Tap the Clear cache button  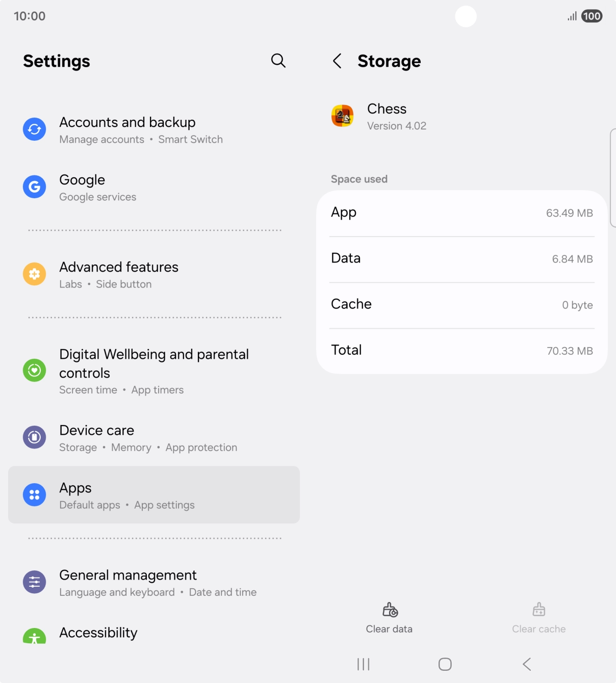point(538,617)
